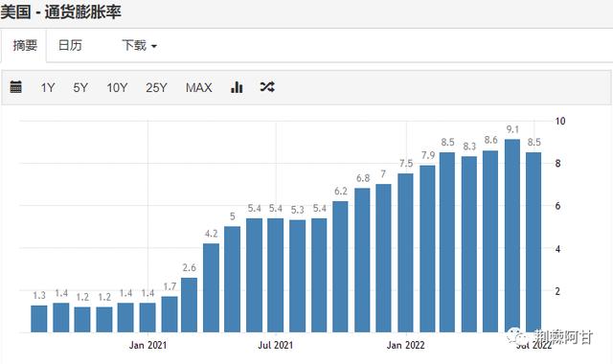This screenshot has width=613, height=364.
Task: Select the bar labeled 8.3
Action: pyautogui.click(x=469, y=244)
